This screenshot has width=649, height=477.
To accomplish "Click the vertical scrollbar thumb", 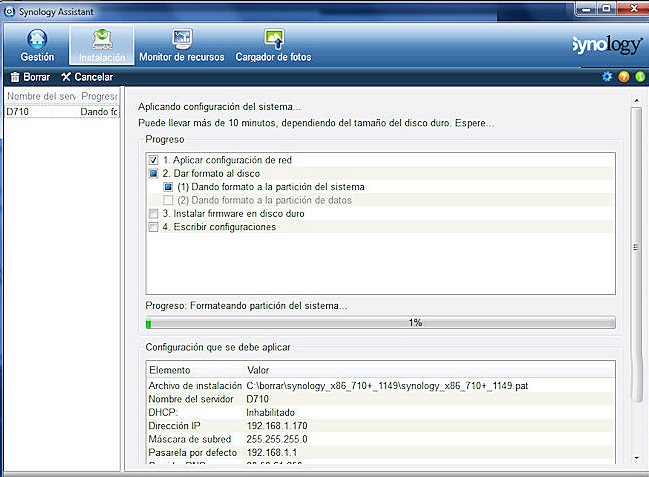I will coord(636,254).
